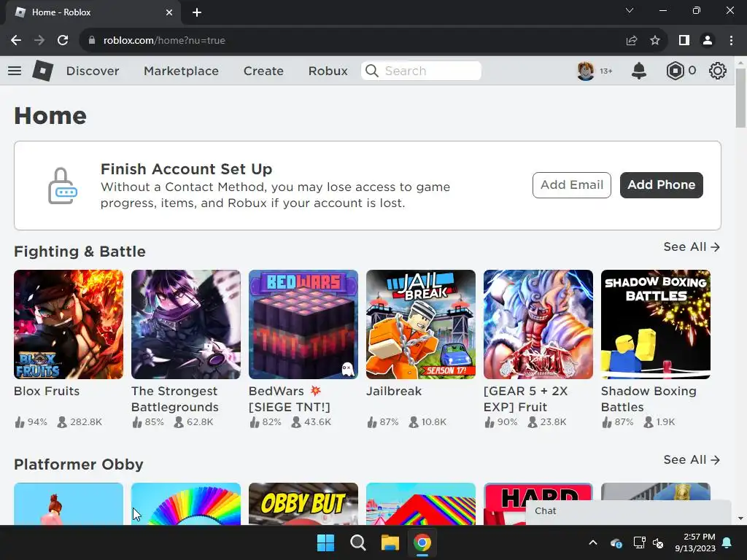
Task: Open The Strongest Battlegrounds thumbnail
Action: click(186, 324)
